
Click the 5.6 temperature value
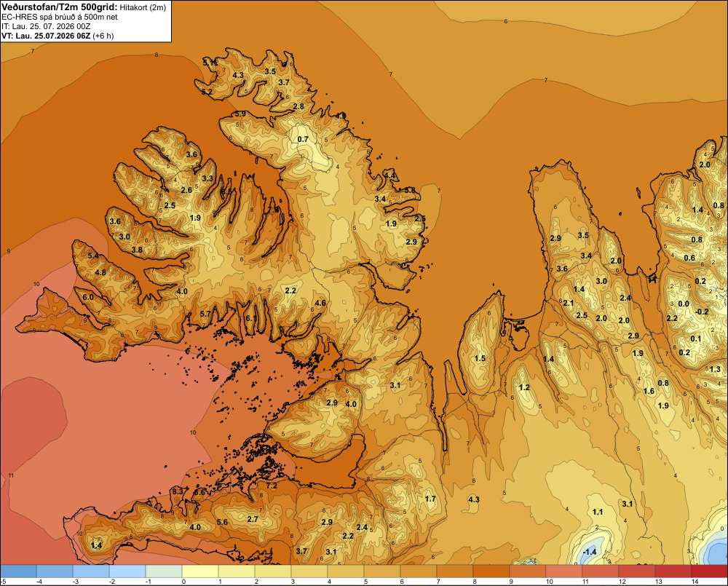[x=222, y=522]
